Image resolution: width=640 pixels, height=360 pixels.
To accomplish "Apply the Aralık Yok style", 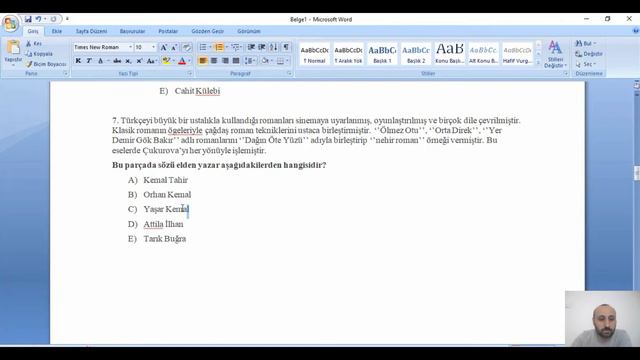I will point(348,53).
